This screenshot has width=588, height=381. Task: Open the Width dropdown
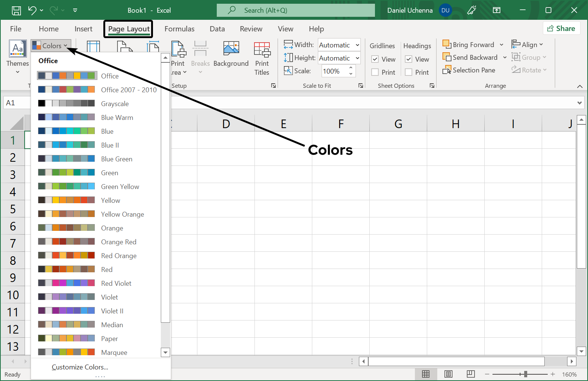[x=357, y=45]
